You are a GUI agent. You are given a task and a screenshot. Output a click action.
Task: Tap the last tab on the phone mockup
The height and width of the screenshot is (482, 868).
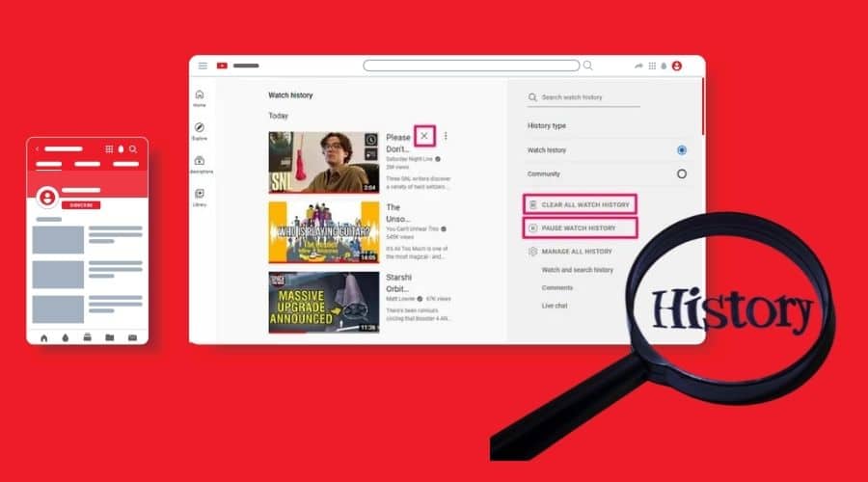pos(125,164)
